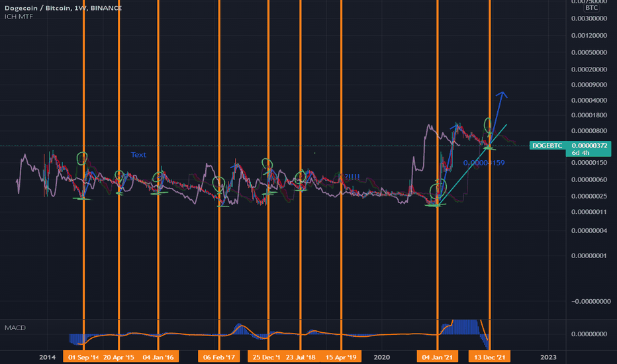Image resolution: width=617 pixels, height=364 pixels.
Task: Click the 0.00004000 price axis label
Action: pos(589,101)
